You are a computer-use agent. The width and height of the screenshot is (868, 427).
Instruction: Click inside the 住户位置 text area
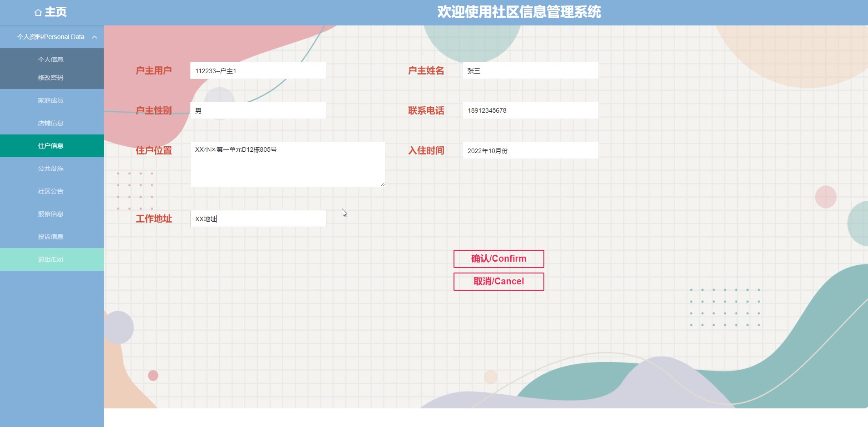pyautogui.click(x=287, y=164)
